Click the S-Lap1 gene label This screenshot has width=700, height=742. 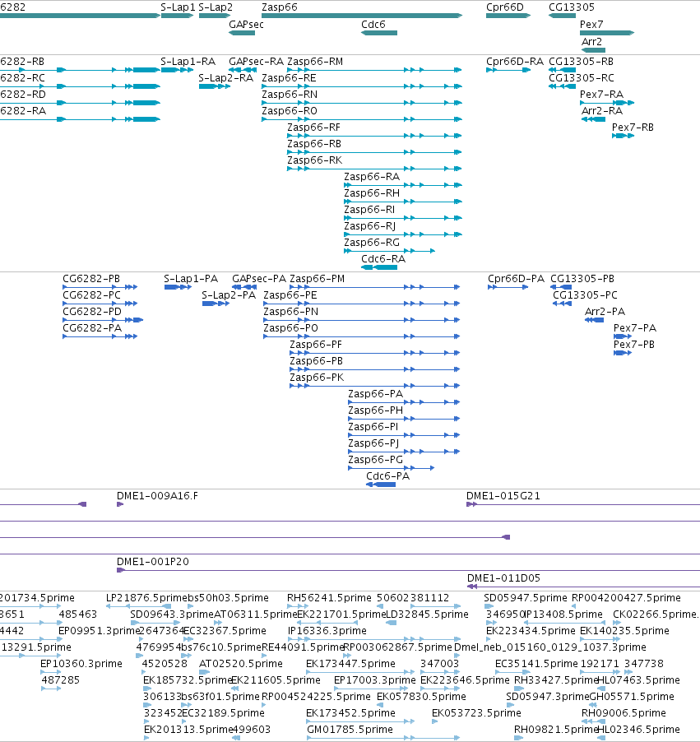[x=178, y=7]
